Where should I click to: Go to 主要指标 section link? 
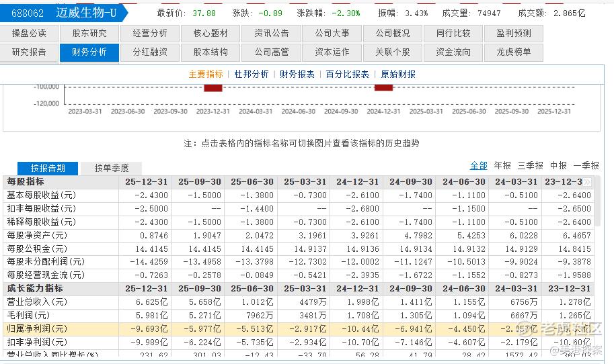206,75
